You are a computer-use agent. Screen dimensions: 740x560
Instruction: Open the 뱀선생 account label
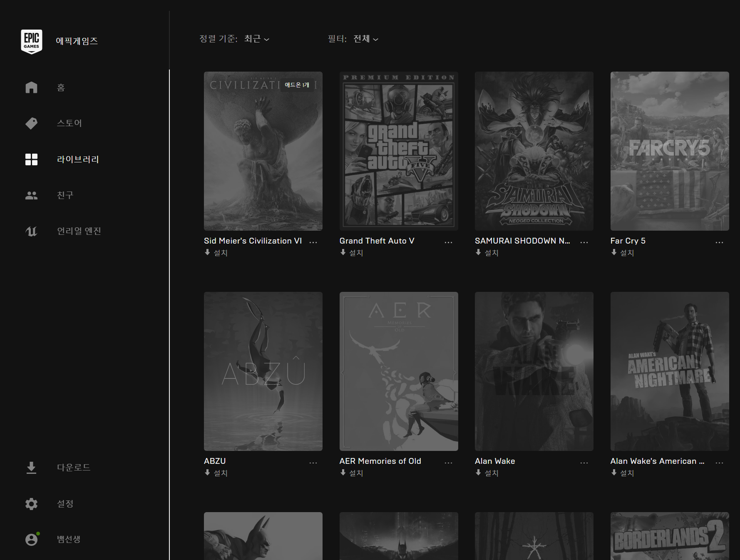[x=69, y=539]
